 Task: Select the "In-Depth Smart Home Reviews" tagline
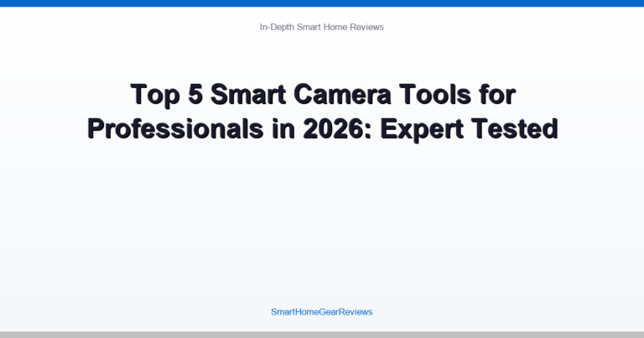[x=322, y=27]
